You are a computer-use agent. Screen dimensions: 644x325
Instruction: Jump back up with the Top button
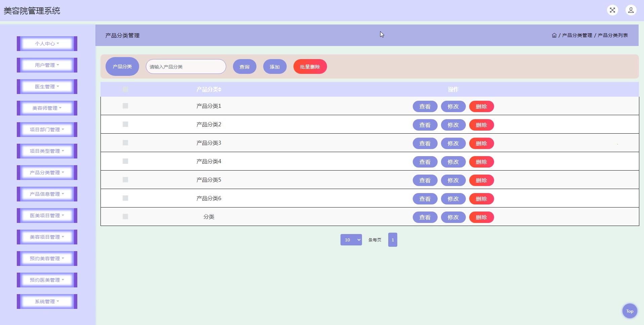630,311
